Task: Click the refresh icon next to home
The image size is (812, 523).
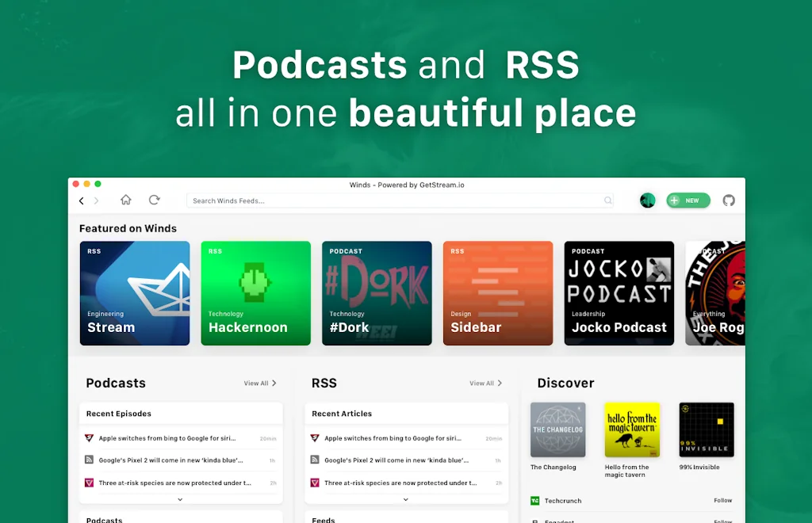Action: 155,200
